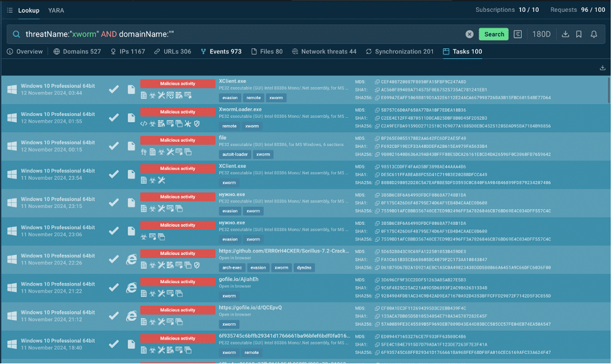Click the query list icon next to Search
The height and width of the screenshot is (364, 612).
pos(518,34)
